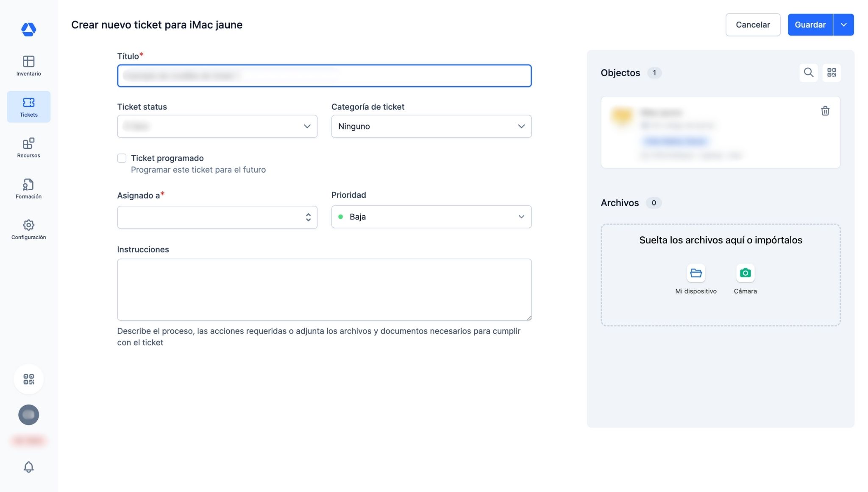The width and height of the screenshot is (868, 492).
Task: Click the QR code icon in the Objectos panel
Action: pos(832,73)
